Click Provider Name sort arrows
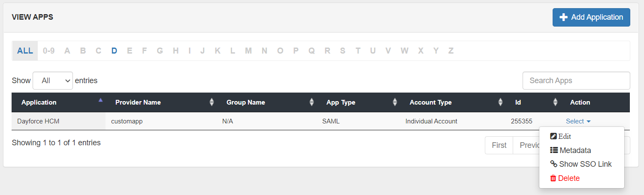The height and width of the screenshot is (195, 644). coord(211,102)
